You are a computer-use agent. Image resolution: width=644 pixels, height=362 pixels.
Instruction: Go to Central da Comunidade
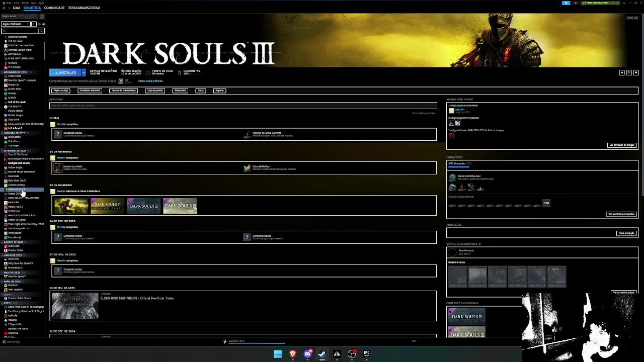tap(123, 90)
